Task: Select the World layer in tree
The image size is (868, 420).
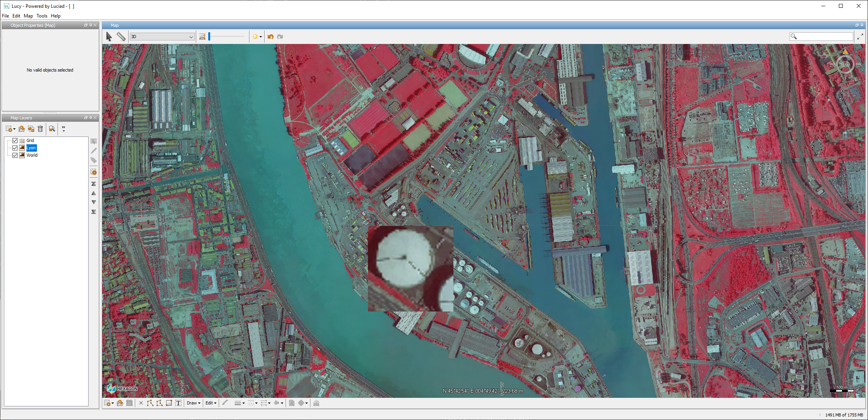Action: (32, 155)
